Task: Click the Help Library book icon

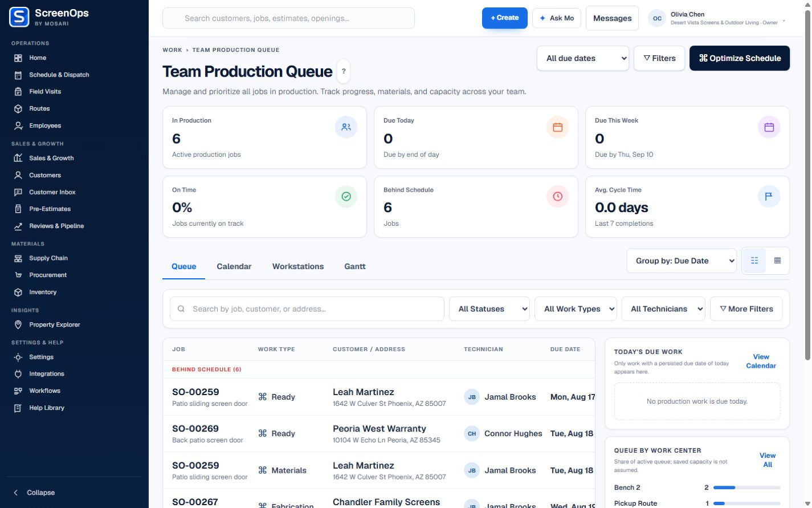Action: [x=18, y=408]
